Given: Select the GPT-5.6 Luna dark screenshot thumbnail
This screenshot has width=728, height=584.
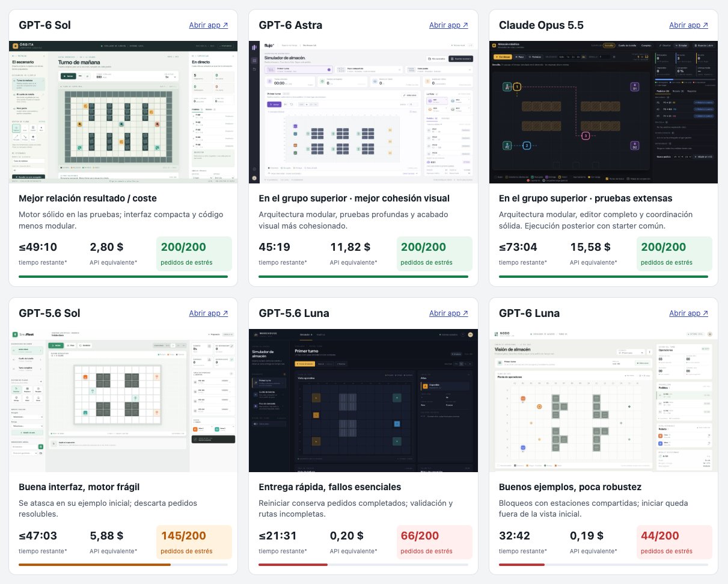Looking at the screenshot, I should click(x=364, y=400).
